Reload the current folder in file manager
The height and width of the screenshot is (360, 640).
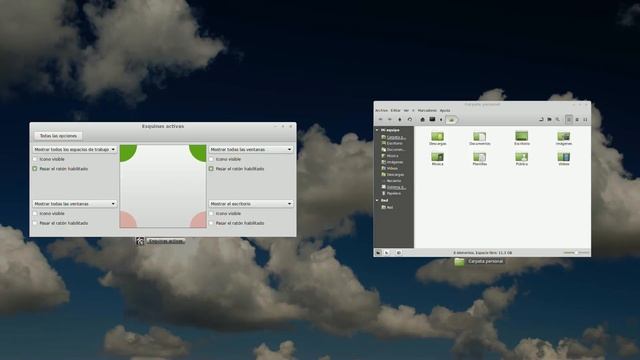tap(410, 119)
